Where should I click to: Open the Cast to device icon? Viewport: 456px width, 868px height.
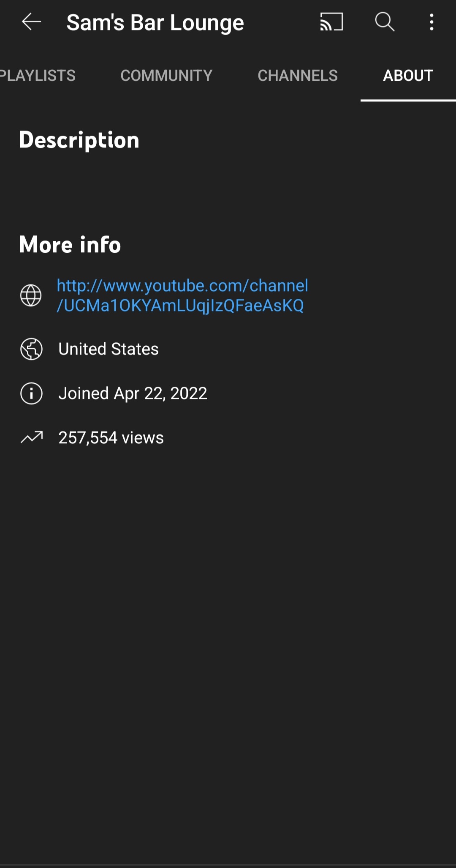click(x=331, y=22)
